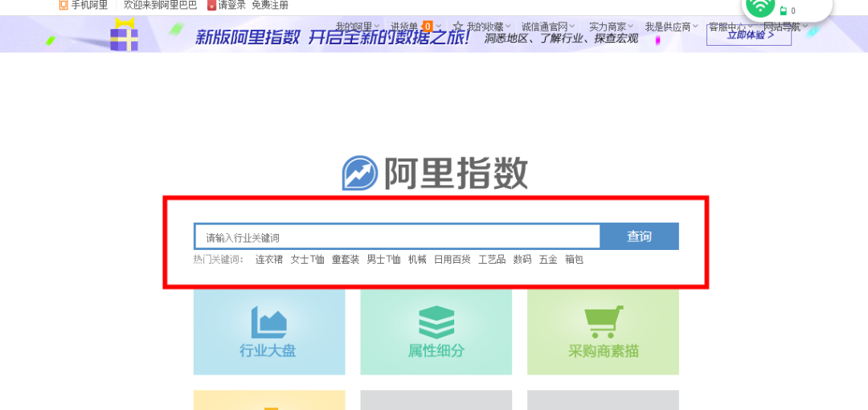Click the 欢迎来到阿里巴巴 text
The width and height of the screenshot is (868, 410).
coord(160,5)
